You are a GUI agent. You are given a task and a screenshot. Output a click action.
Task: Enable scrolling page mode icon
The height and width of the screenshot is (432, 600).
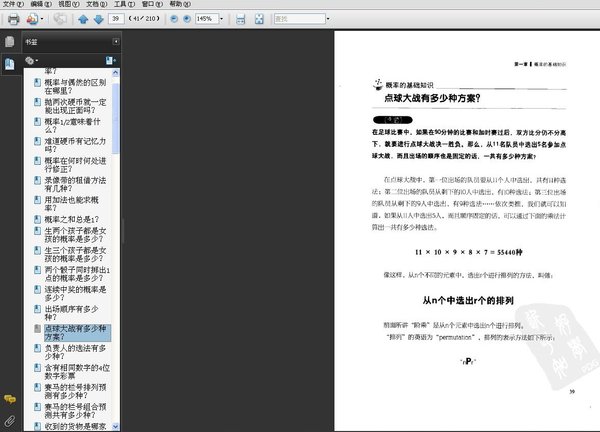[240, 19]
